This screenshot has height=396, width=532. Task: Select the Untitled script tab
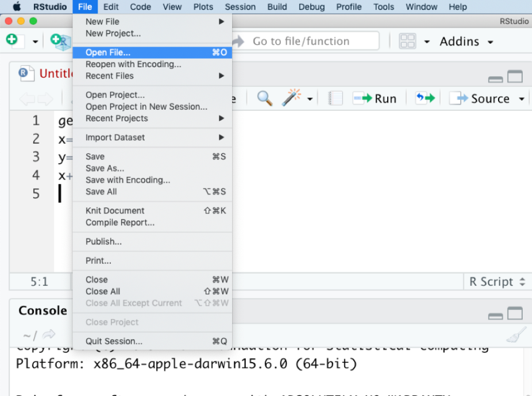point(56,74)
